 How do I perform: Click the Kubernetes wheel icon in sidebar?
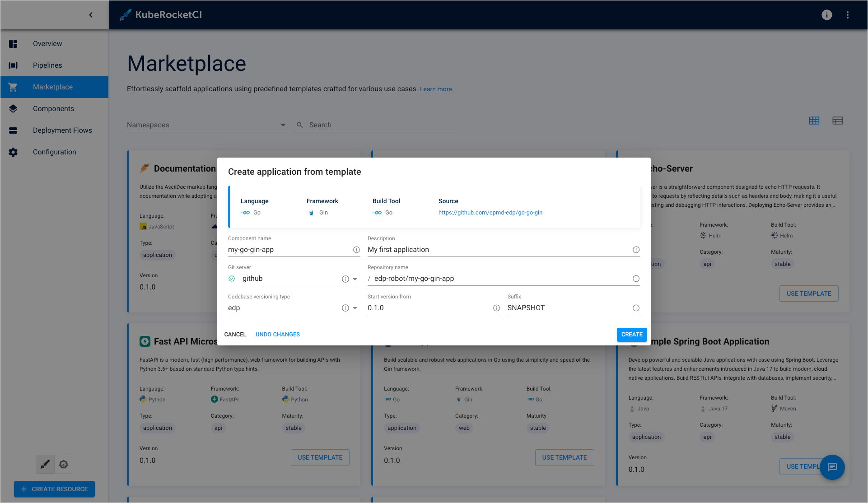click(x=64, y=464)
